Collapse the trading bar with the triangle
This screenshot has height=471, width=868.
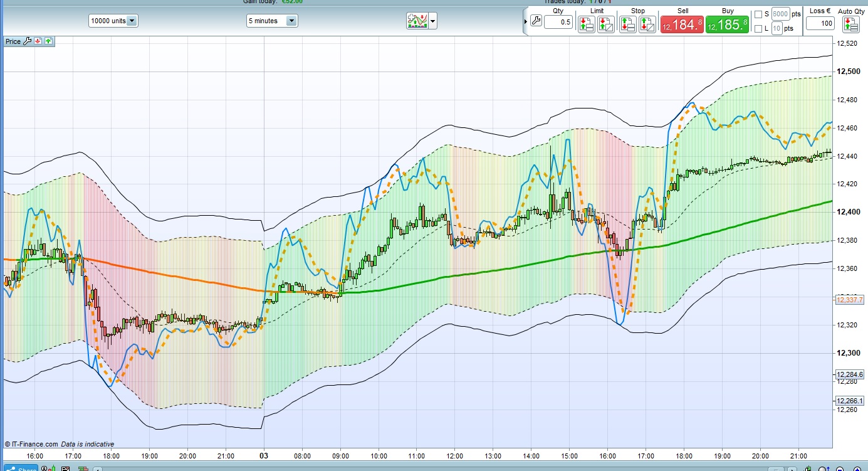click(525, 21)
